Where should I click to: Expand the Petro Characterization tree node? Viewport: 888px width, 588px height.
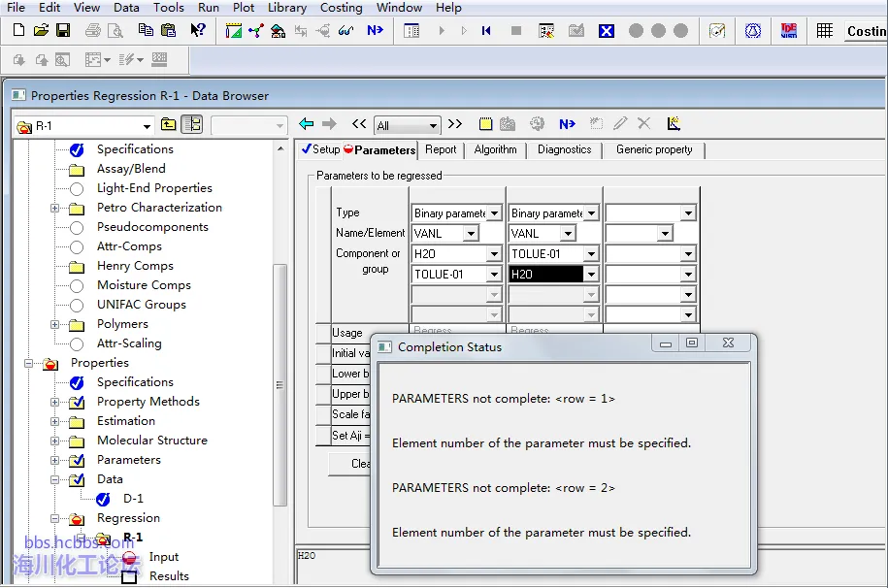pyautogui.click(x=54, y=208)
